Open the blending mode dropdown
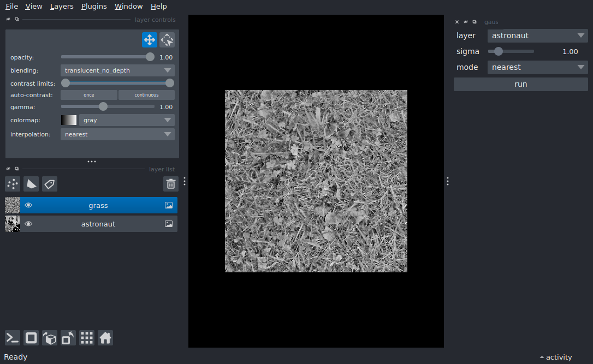This screenshot has width=593, height=364. click(x=117, y=70)
